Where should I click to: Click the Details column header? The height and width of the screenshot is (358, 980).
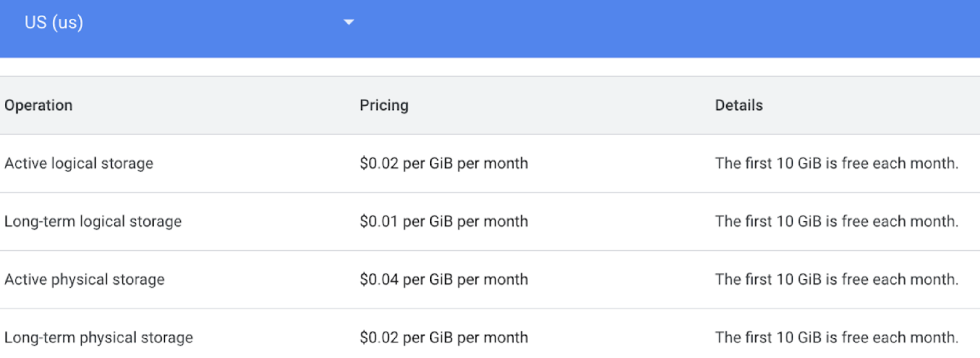(739, 105)
